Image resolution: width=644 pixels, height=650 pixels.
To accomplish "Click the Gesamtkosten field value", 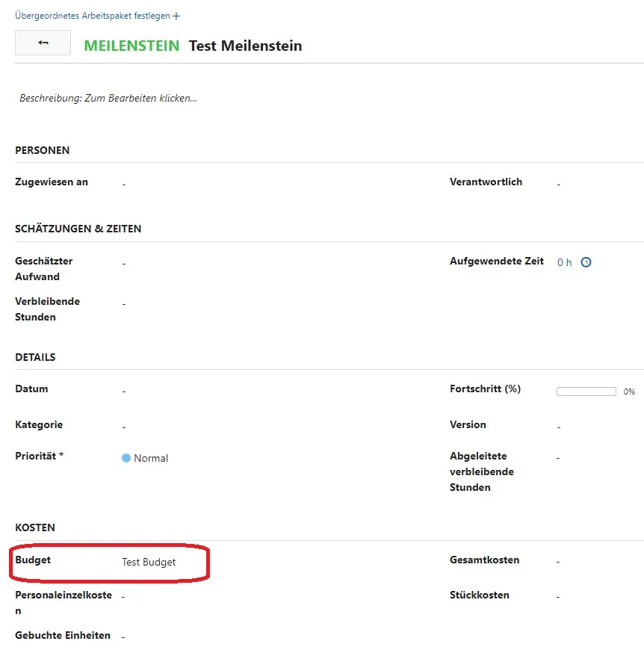I will (x=558, y=560).
